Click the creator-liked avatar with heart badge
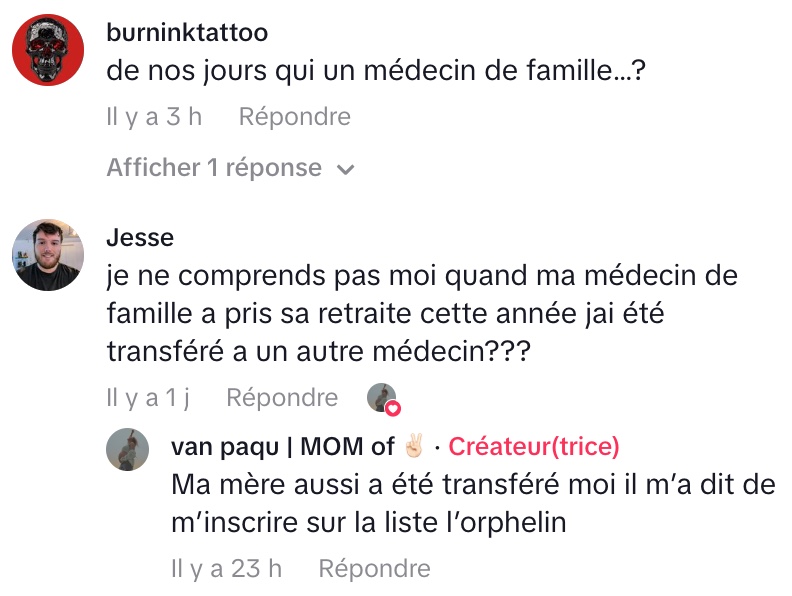 (381, 397)
